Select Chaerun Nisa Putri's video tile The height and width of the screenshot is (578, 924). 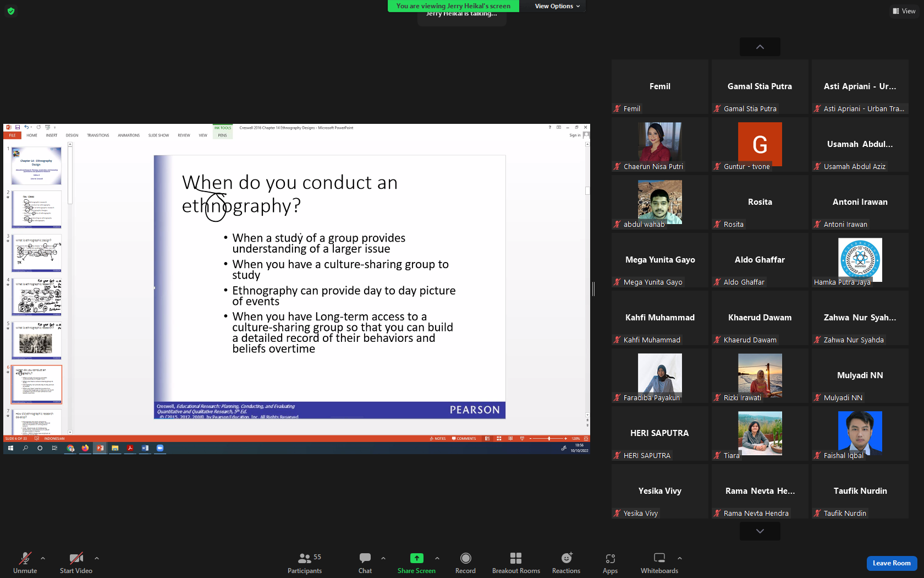660,144
